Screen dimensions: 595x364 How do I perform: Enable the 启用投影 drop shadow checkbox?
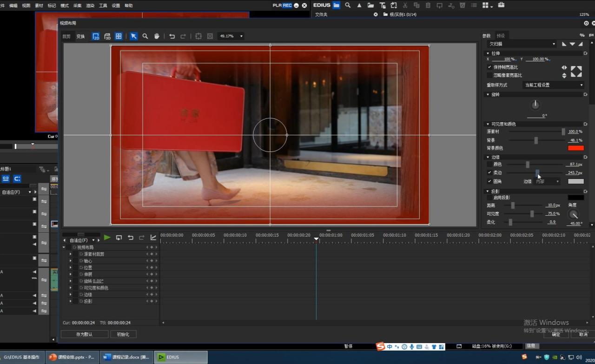[x=489, y=198]
